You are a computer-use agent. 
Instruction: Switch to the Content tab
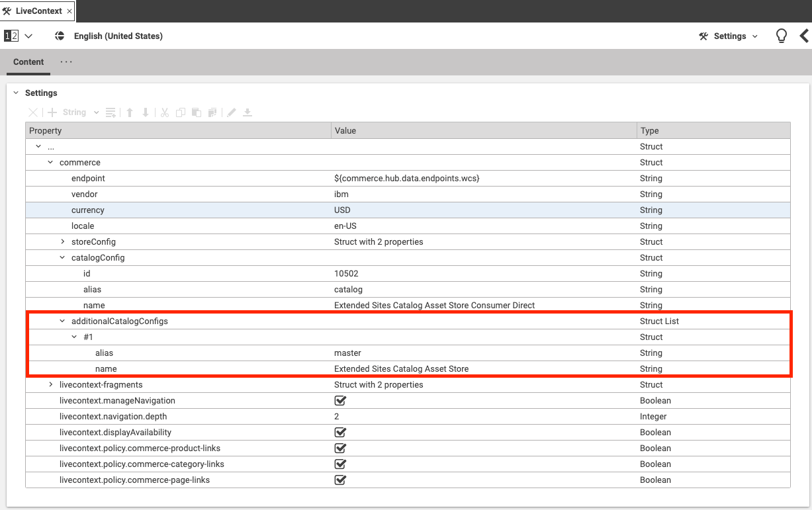28,62
